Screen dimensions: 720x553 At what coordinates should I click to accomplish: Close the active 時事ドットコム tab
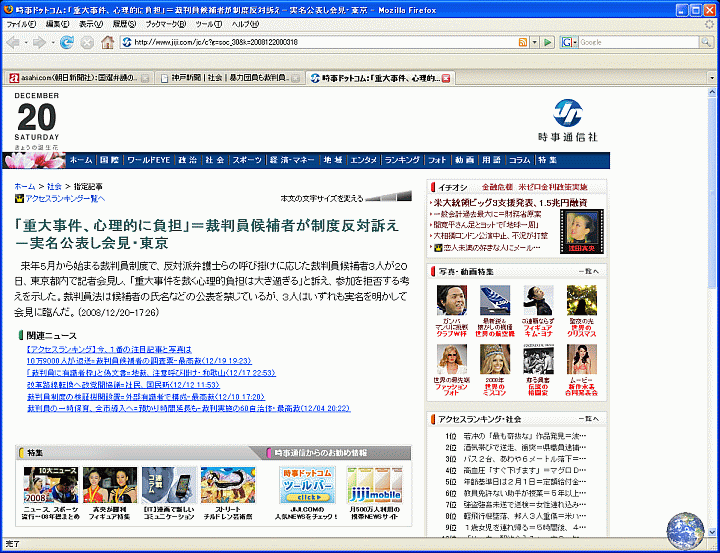tap(445, 77)
